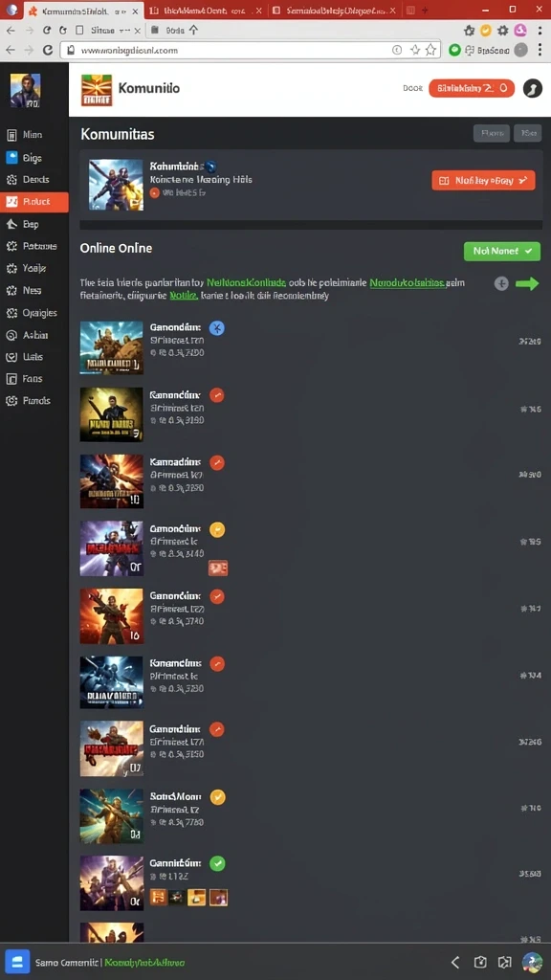Expand the gray Fiers filter button

coord(491,133)
